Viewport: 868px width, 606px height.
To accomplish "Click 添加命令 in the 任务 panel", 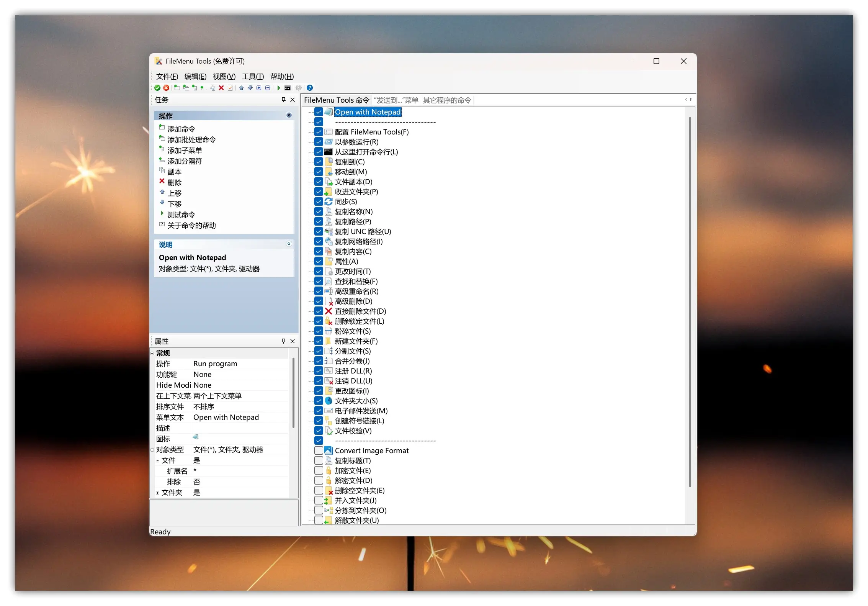I will point(181,129).
